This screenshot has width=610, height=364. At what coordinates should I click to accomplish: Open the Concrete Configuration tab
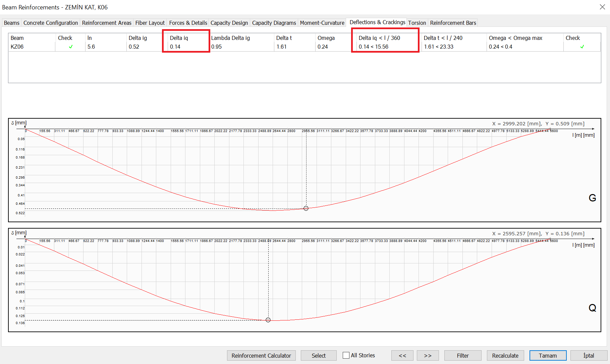point(50,22)
